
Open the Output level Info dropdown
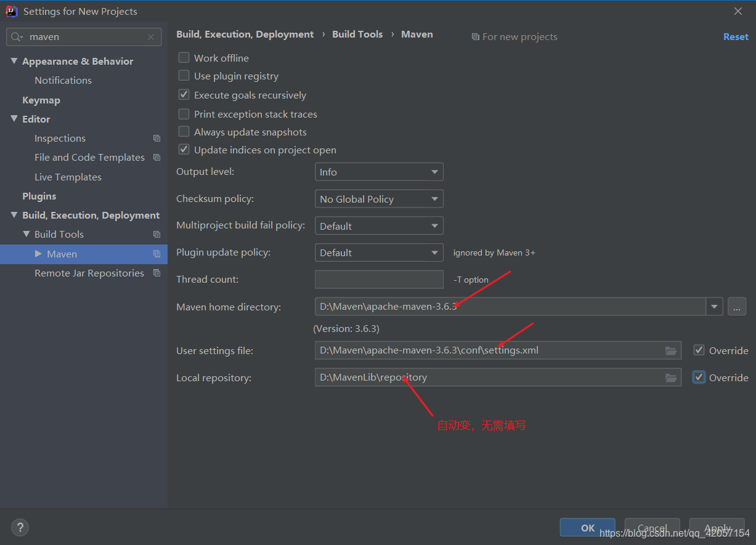[x=379, y=172]
